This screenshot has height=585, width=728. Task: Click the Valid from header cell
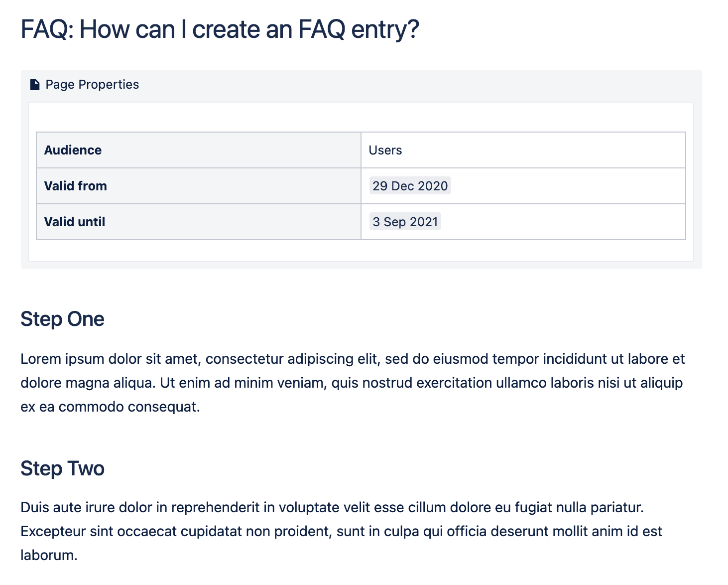pos(199,186)
